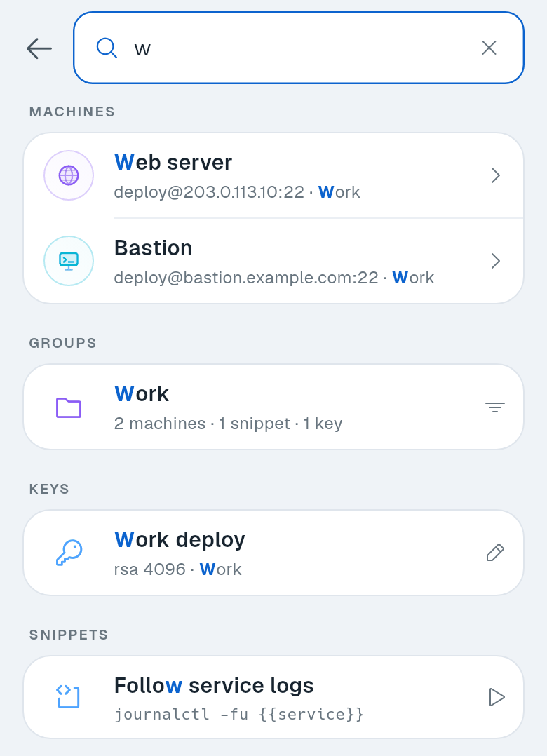Click the Bastion terminal icon

pyautogui.click(x=69, y=261)
